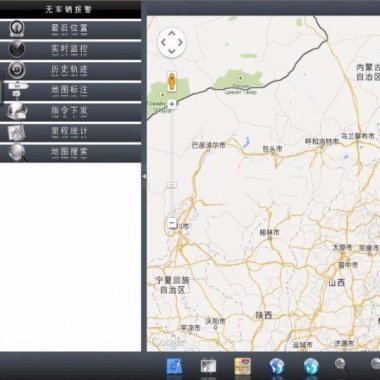This screenshot has width=380, height=380.
Task: Click the dark blue globe toolbar icon
Action: point(276,367)
